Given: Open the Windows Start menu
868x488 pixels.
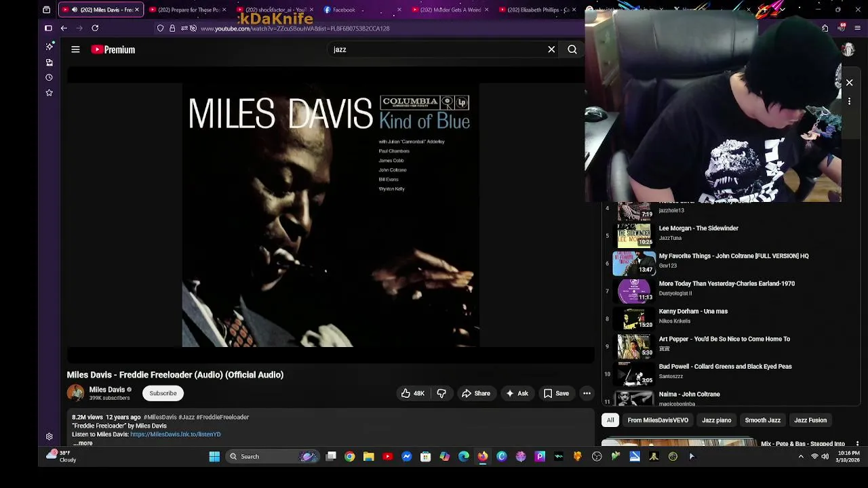Looking at the screenshot, I should click(x=214, y=456).
